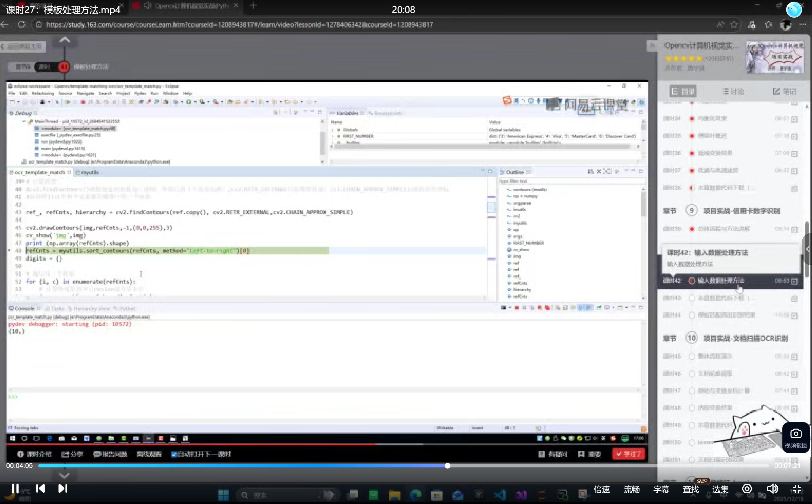This screenshot has width=812, height=504.
Task: Select lesson 输入数据处理方法 highlighted in the sidebar
Action: click(730, 281)
